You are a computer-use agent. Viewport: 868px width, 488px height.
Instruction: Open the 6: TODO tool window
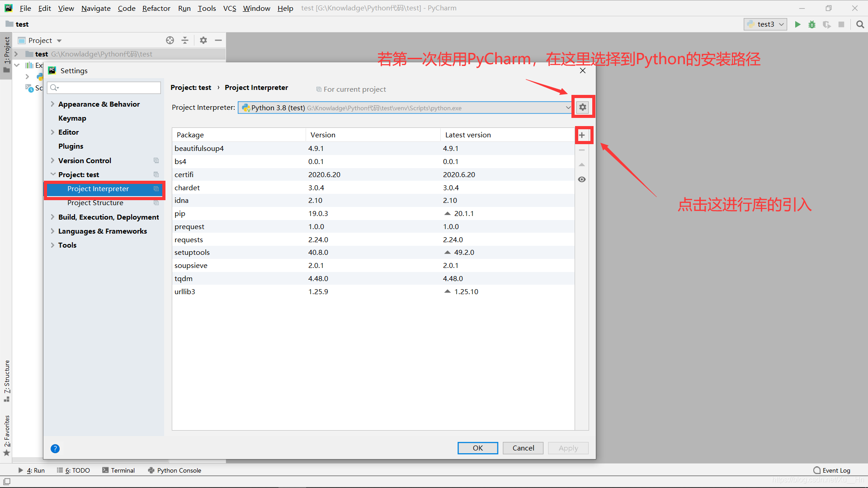coord(73,470)
